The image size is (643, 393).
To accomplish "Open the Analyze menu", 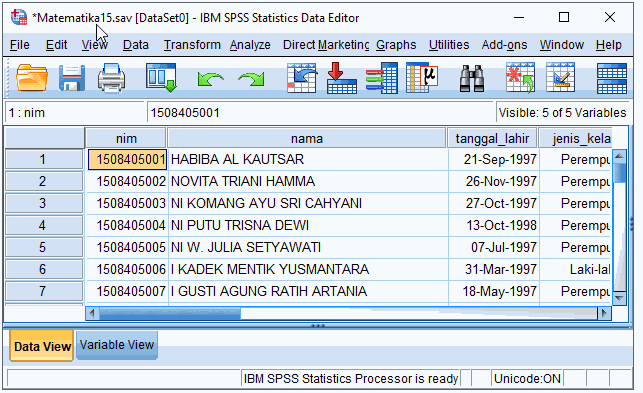I will 250,44.
